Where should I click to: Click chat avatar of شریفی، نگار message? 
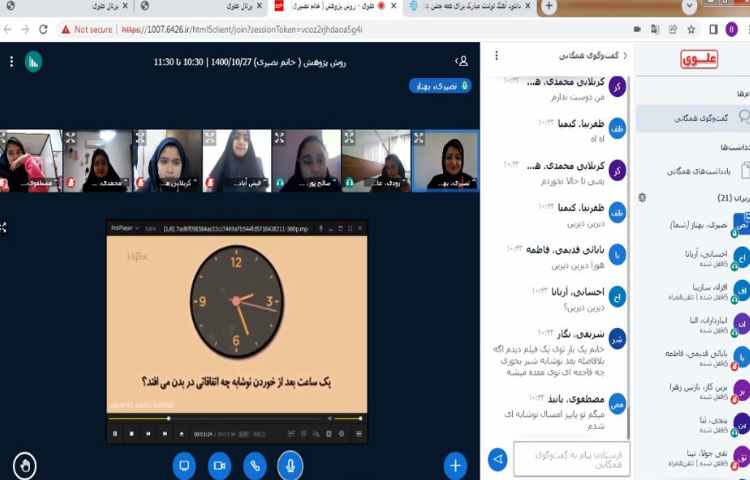(617, 338)
